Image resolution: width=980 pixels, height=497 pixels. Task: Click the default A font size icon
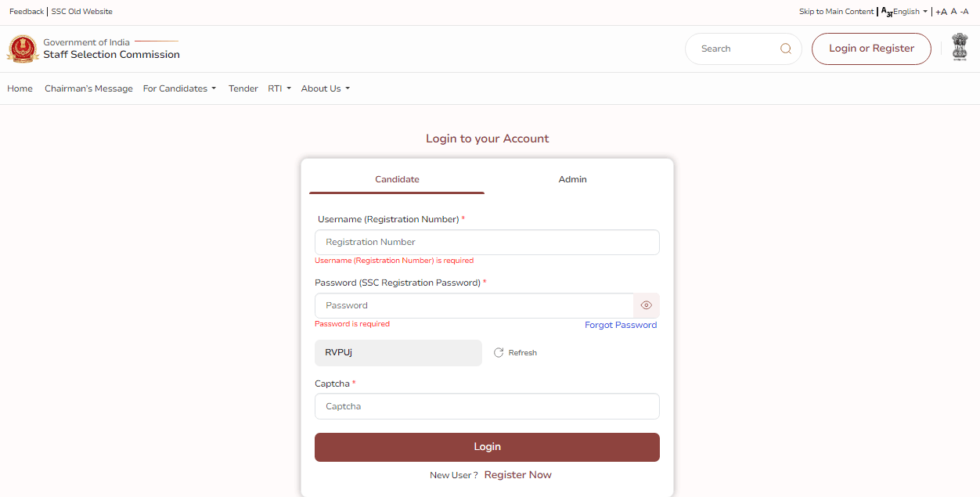(x=953, y=11)
